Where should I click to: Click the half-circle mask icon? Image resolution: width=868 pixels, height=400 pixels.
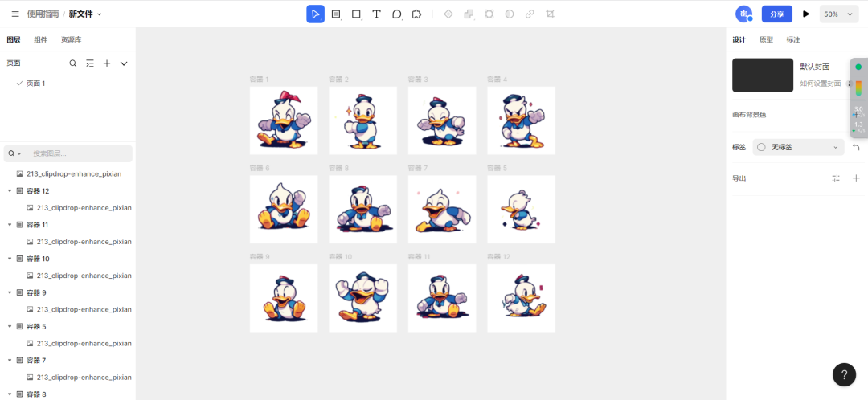[510, 14]
